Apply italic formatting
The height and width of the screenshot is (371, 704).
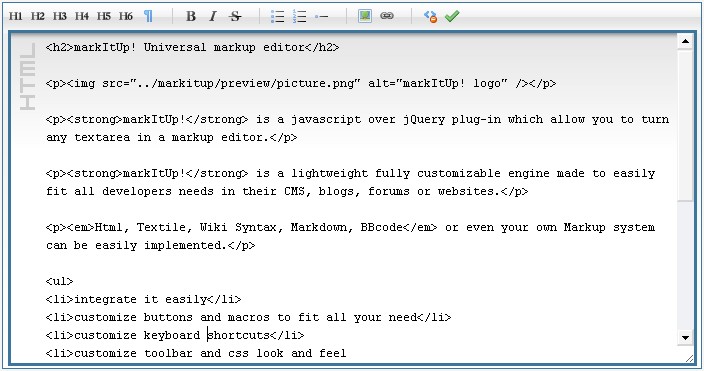(213, 17)
